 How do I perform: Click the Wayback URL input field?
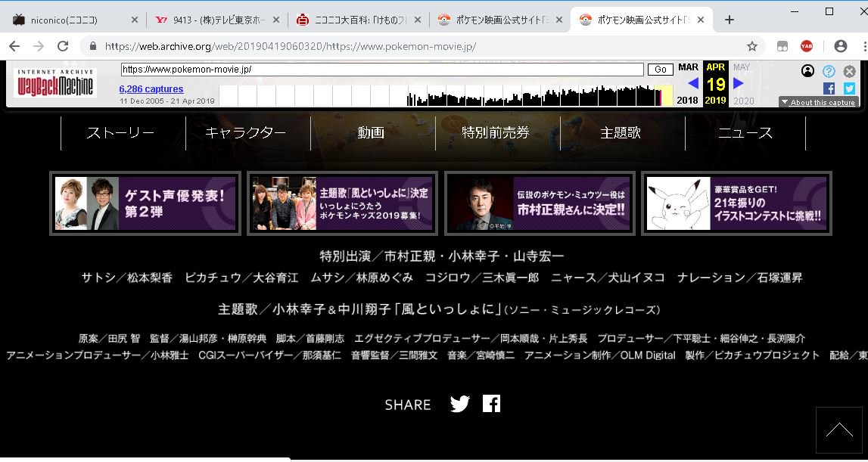click(x=382, y=69)
